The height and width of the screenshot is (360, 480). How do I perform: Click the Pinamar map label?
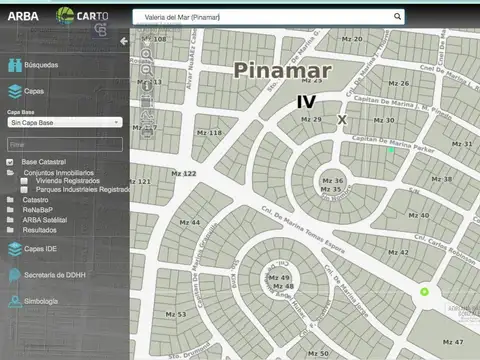pyautogui.click(x=283, y=71)
